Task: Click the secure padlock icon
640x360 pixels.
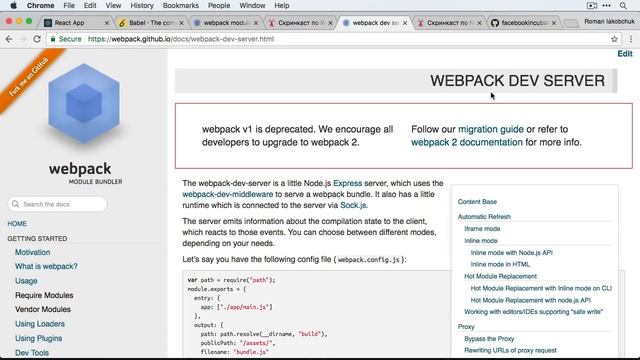Action: tap(53, 39)
